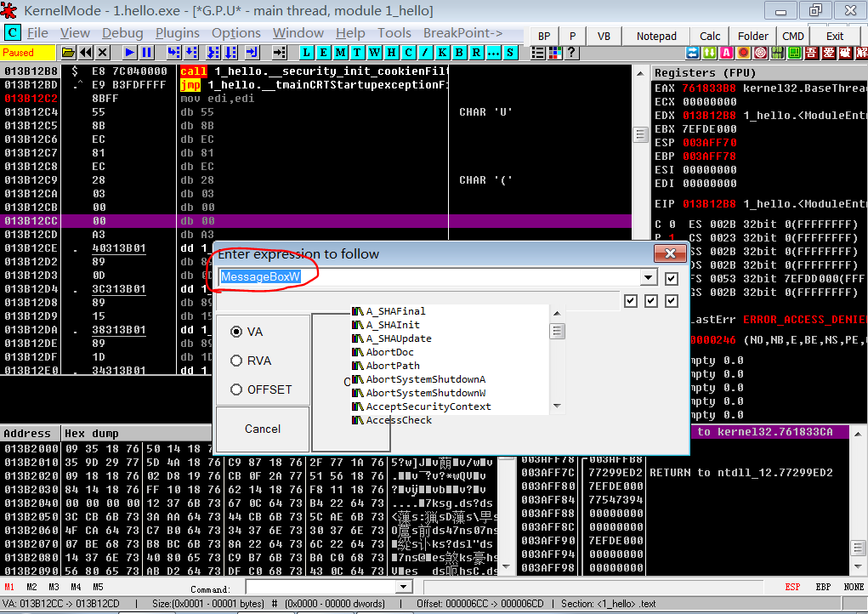Run the program with the play icon
The width and height of the screenshot is (868, 614).
coord(129,53)
